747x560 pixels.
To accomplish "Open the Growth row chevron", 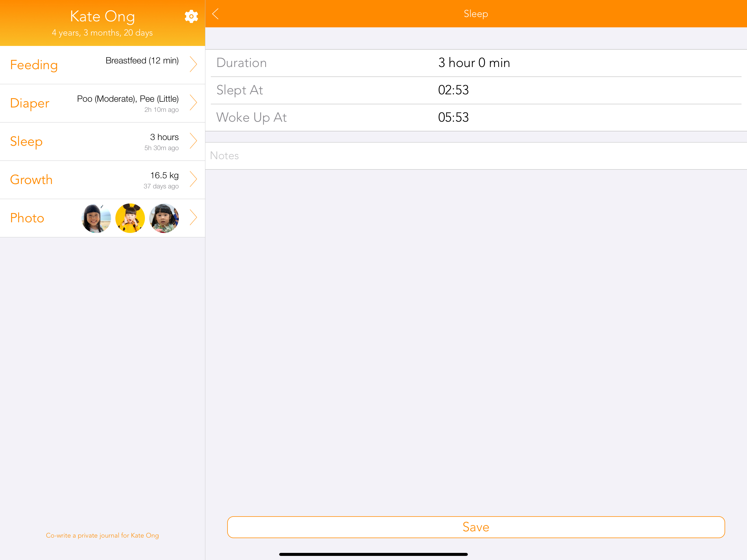I will click(x=193, y=179).
